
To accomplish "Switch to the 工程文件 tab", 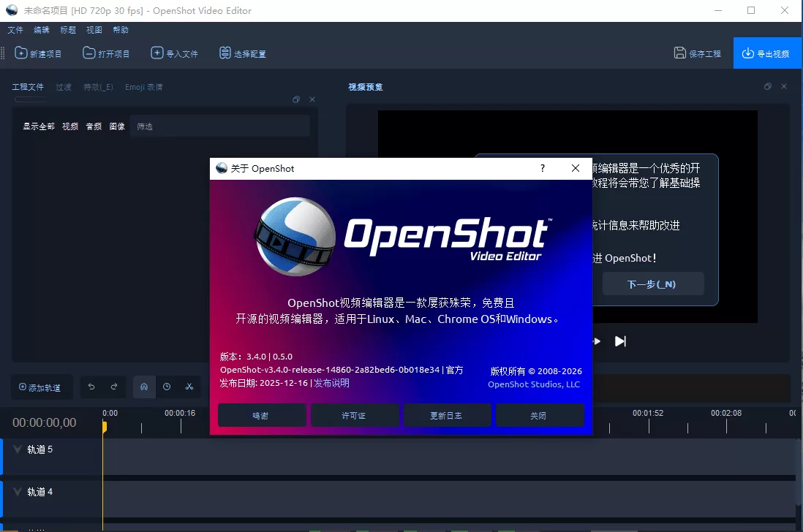I will pos(29,87).
